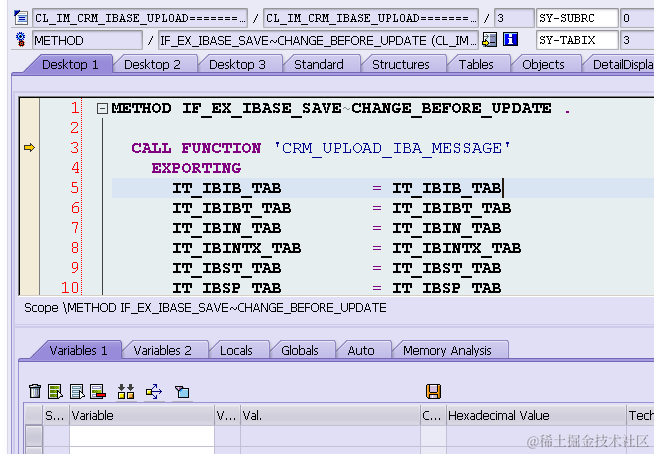Image resolution: width=654 pixels, height=454 pixels.
Task: Click the Hexadecimal Value column header
Action: (x=536, y=416)
